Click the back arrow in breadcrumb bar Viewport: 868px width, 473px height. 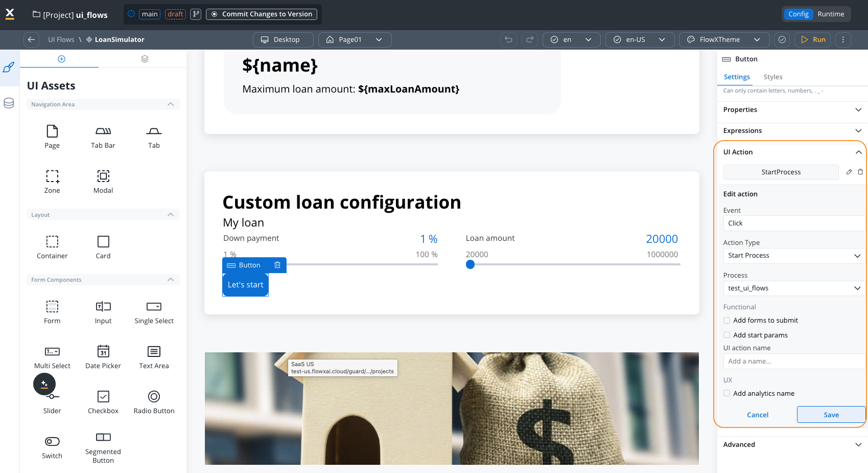click(x=31, y=39)
